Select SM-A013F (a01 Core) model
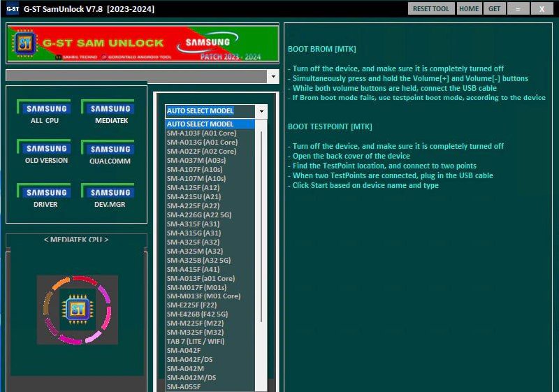The image size is (559, 392). point(210,279)
